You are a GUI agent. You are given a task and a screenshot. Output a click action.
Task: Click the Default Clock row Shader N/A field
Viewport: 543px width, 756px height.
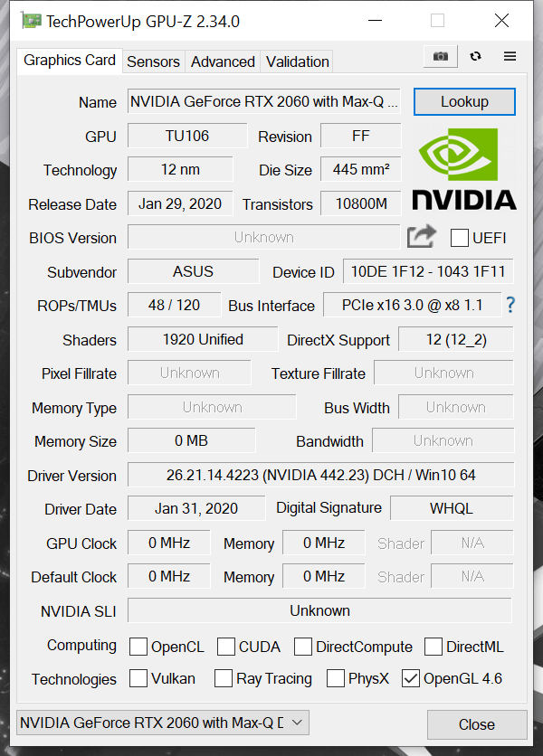point(472,576)
